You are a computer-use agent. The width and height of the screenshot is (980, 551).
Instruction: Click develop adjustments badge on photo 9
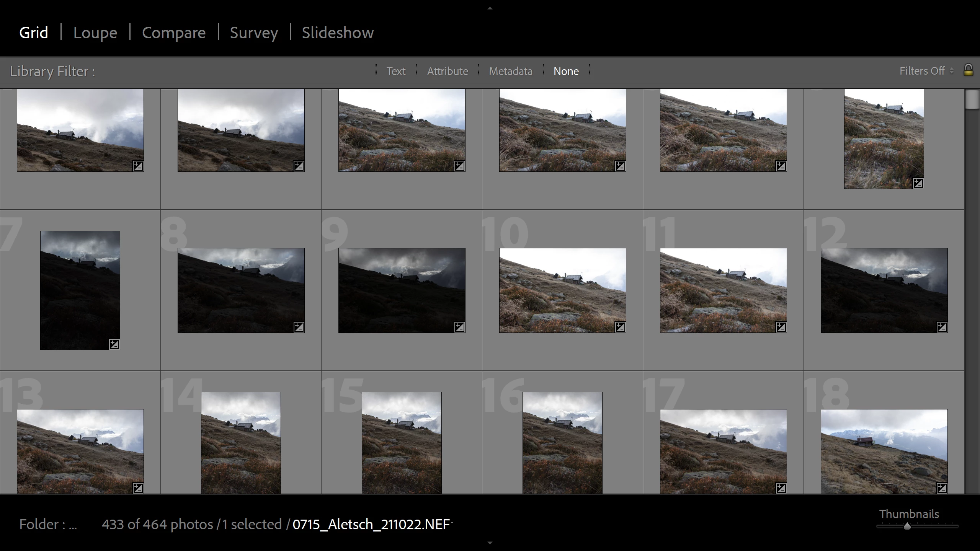(x=459, y=327)
